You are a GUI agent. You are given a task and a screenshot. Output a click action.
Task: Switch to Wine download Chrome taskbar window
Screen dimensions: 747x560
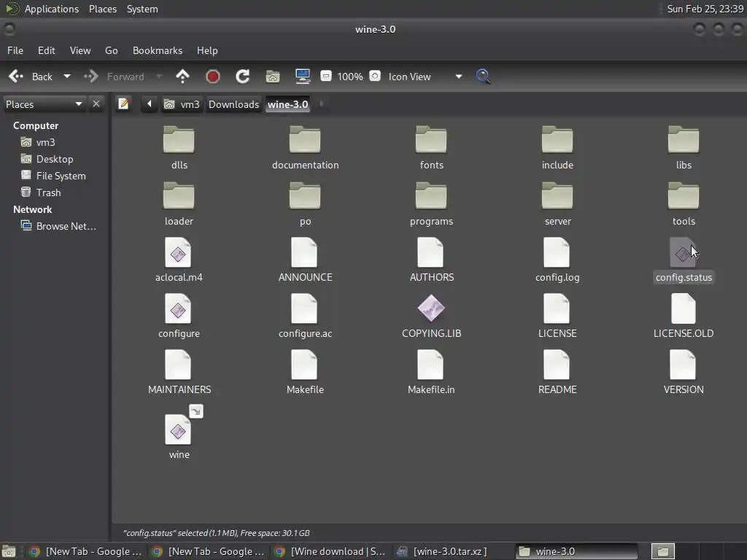(x=330, y=551)
